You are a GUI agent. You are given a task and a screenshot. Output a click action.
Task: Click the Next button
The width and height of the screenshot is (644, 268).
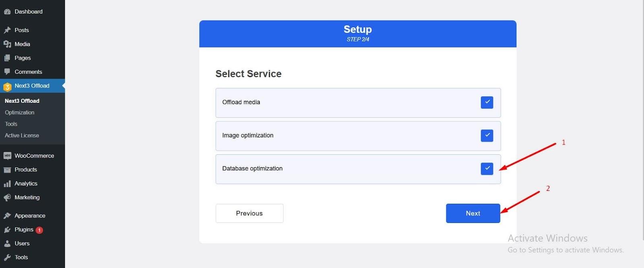point(473,213)
